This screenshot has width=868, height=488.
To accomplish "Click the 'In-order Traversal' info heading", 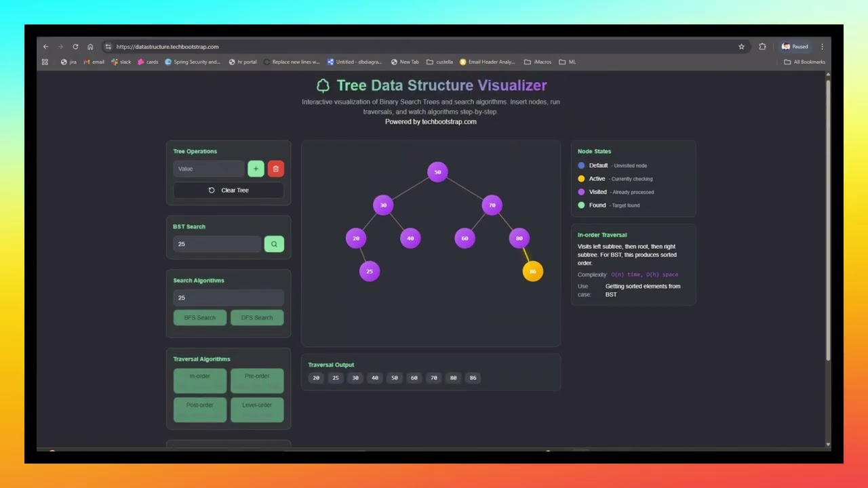I will coord(602,235).
